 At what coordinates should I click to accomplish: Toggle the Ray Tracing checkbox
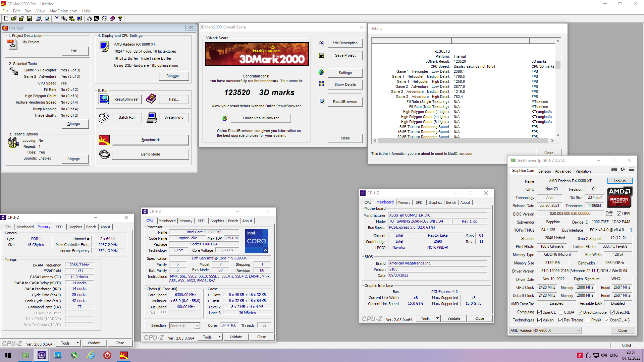point(560,320)
